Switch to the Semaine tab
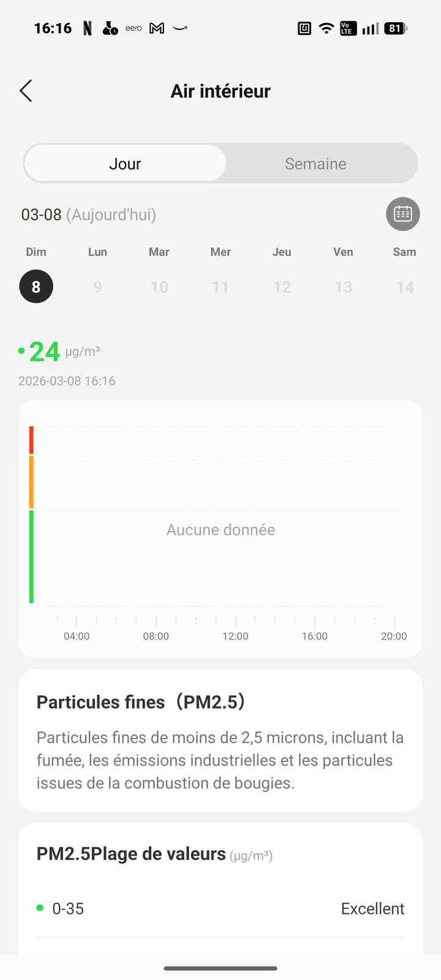The width and height of the screenshot is (441, 980). 315,164
